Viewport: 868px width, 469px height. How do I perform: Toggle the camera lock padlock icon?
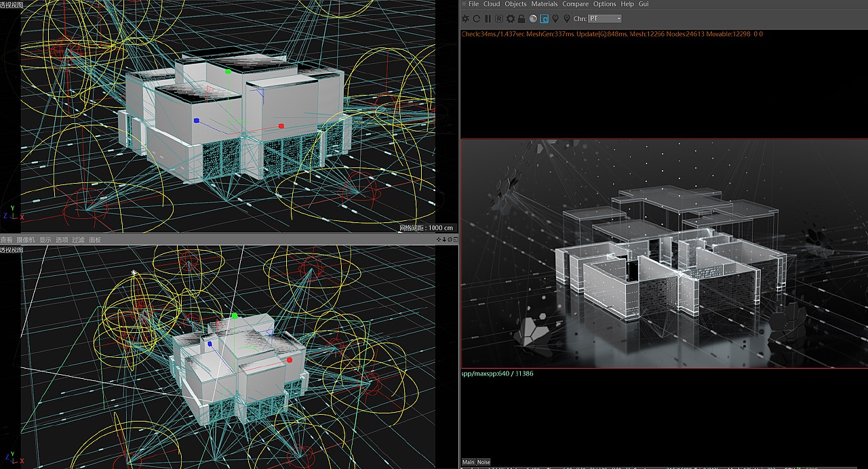[x=521, y=18]
